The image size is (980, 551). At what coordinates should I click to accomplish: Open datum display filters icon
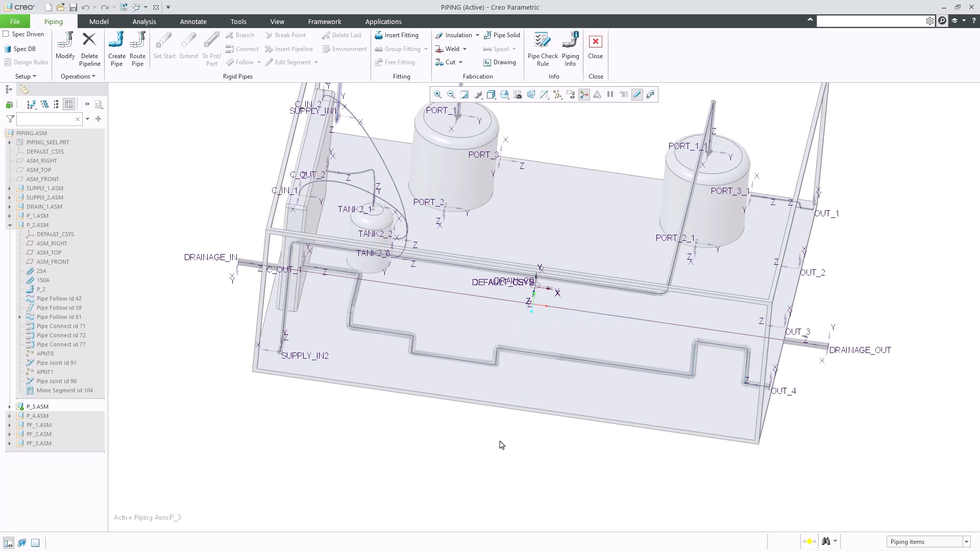click(557, 94)
